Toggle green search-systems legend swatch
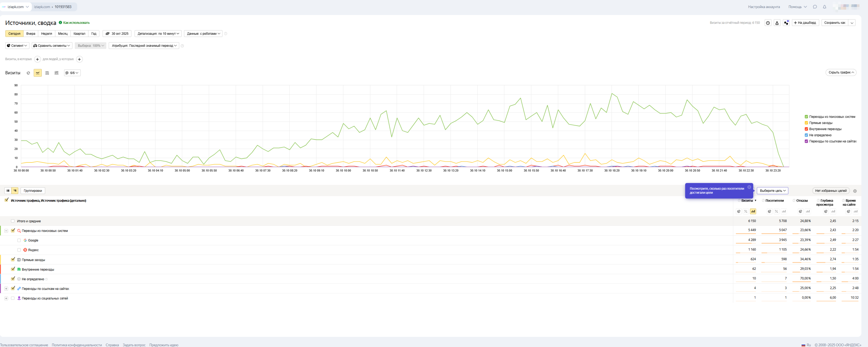868x347 pixels. (806, 117)
